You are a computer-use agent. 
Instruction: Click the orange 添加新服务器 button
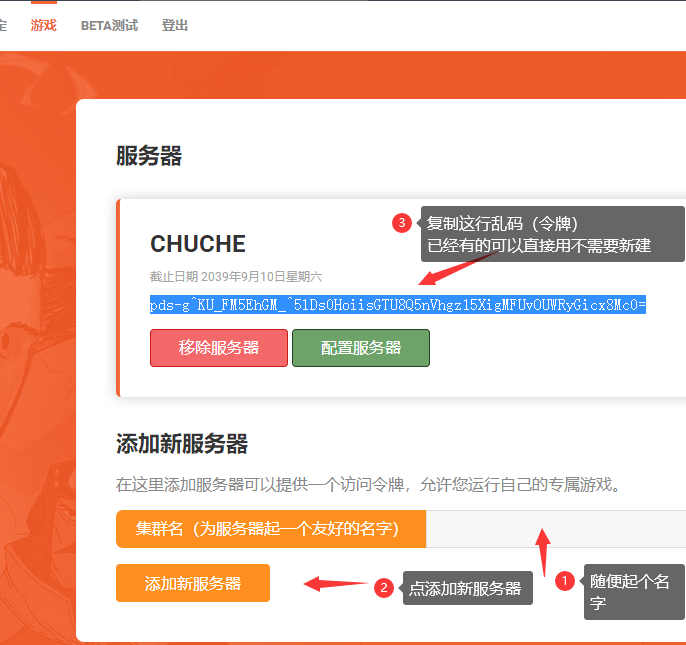193,583
